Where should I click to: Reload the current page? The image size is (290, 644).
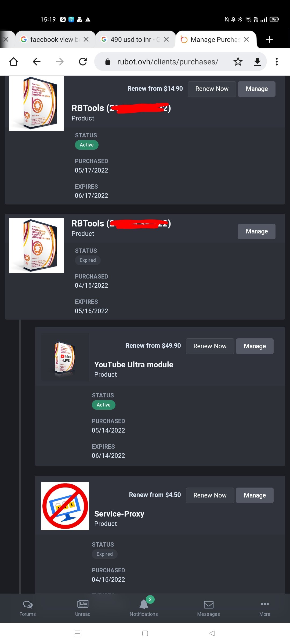click(x=83, y=62)
